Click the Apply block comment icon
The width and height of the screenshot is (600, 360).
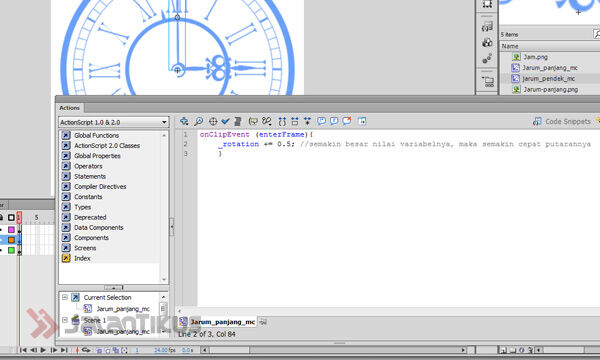coord(321,121)
